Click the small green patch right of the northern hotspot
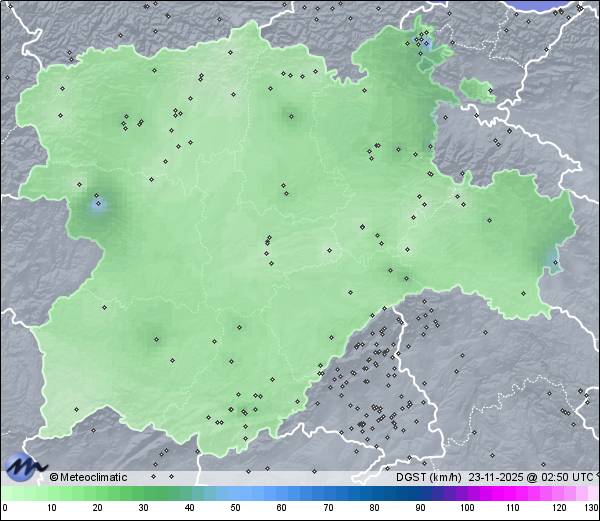This screenshot has height=521, width=600. click(x=478, y=92)
